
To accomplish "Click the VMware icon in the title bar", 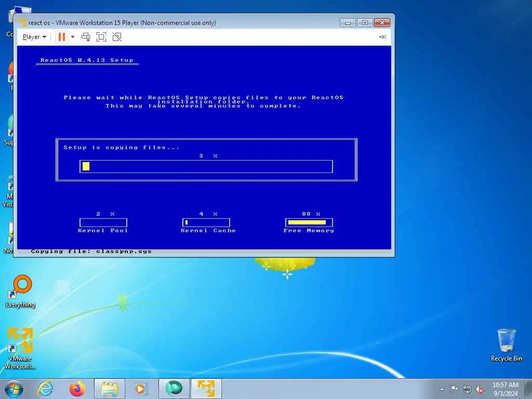I will [22, 22].
